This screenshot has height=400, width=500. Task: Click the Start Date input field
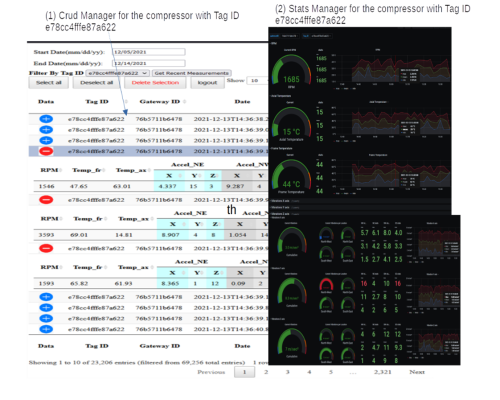(x=149, y=52)
